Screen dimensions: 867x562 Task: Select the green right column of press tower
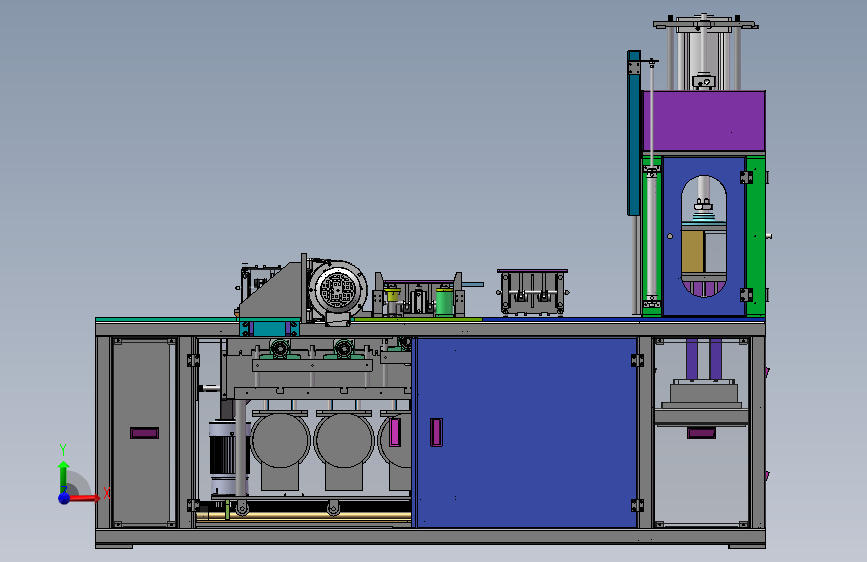[755, 236]
